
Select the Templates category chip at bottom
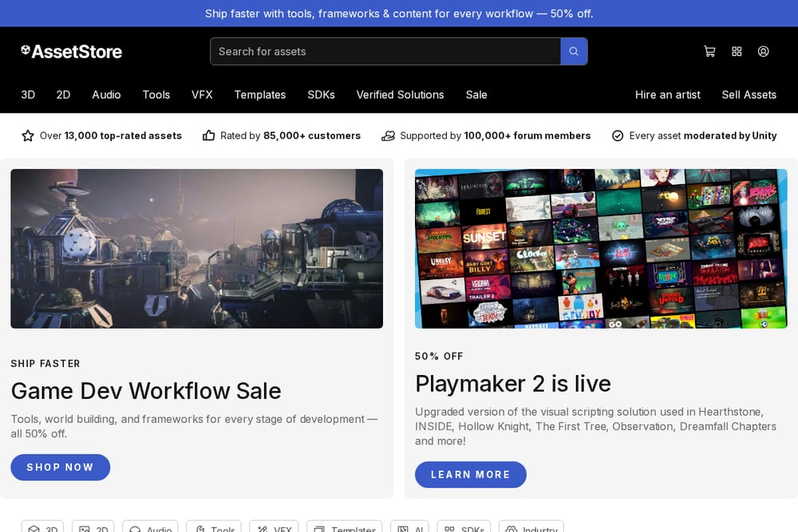point(345,527)
